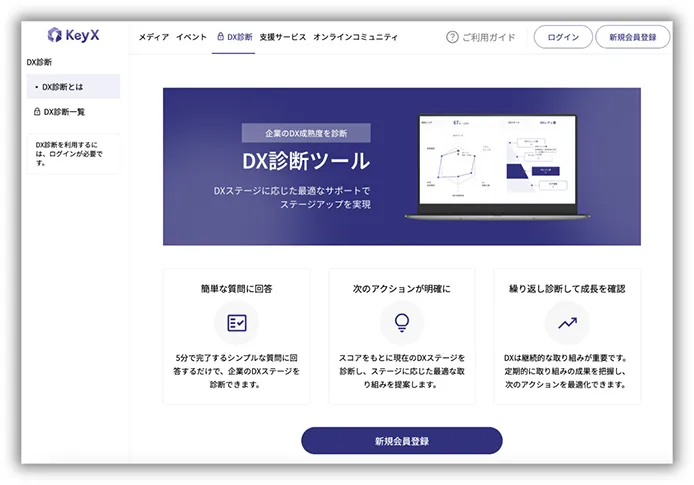
Task: Click the lock icon next to DX診断一覧
Action: point(37,112)
